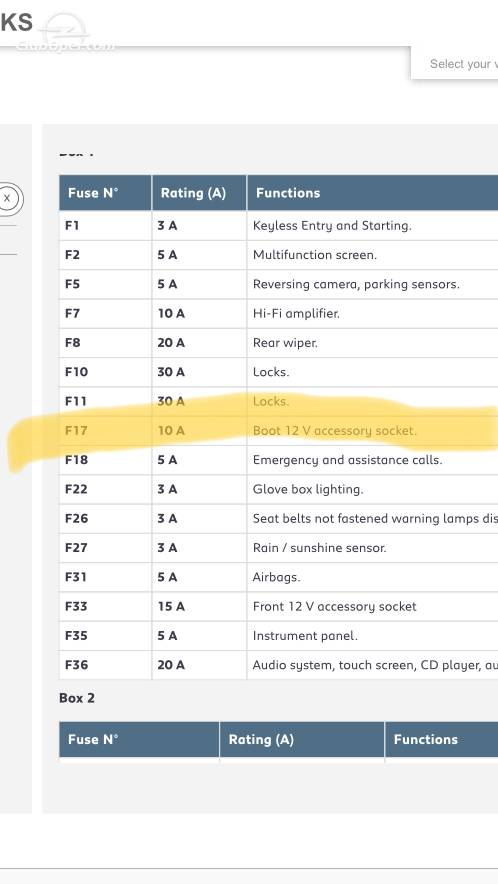Select the F8 Rear wiper row

tap(279, 343)
